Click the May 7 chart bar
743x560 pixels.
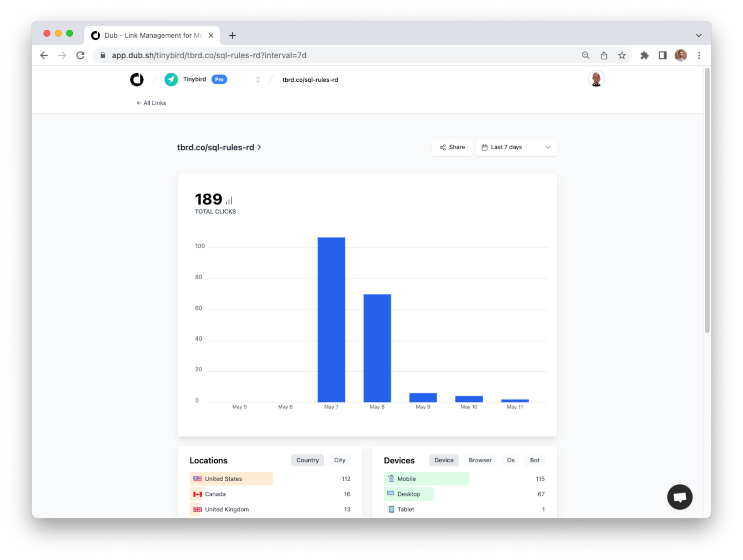[331, 319]
